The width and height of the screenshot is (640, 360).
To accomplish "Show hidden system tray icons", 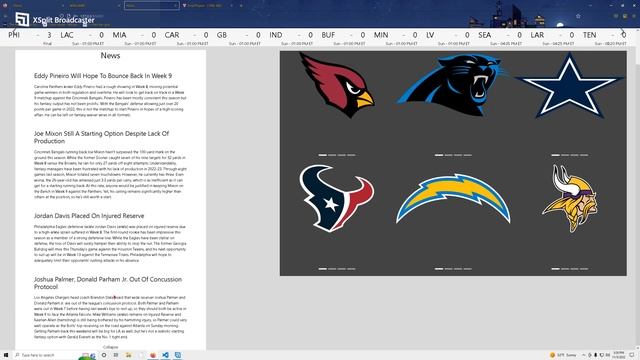I will point(583,355).
